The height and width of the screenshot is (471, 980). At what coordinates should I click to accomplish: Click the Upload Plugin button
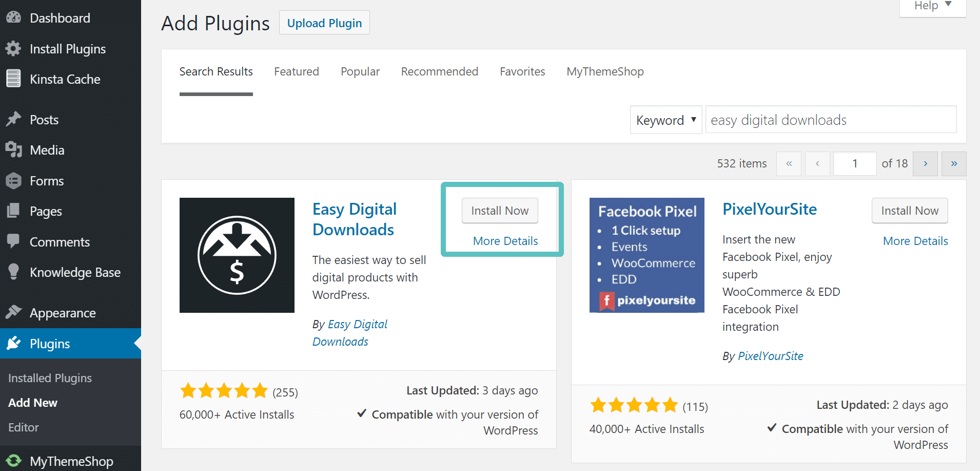tap(324, 23)
